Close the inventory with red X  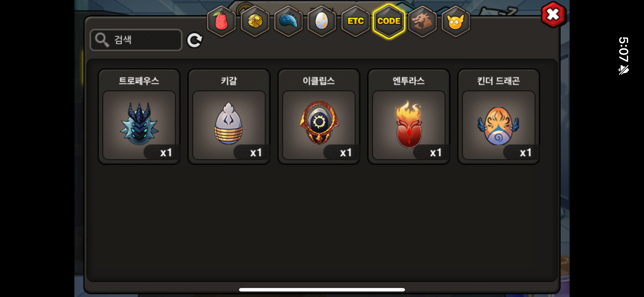click(x=553, y=15)
